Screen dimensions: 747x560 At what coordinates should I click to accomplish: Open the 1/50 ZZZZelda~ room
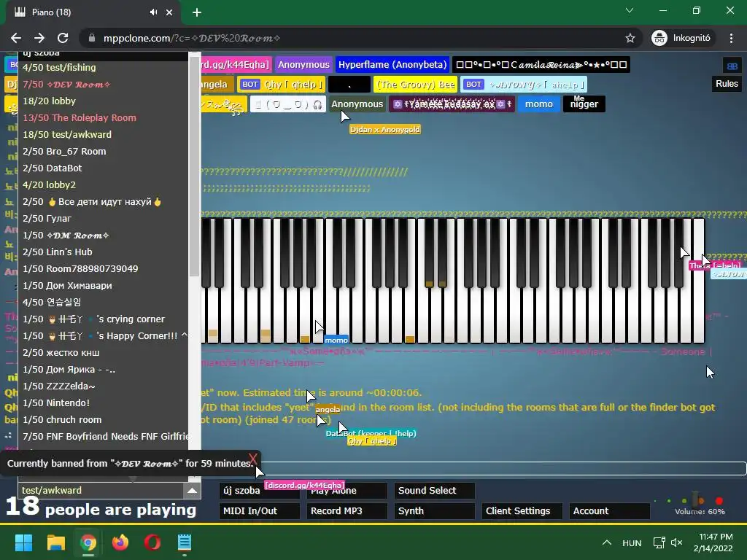pos(104,386)
